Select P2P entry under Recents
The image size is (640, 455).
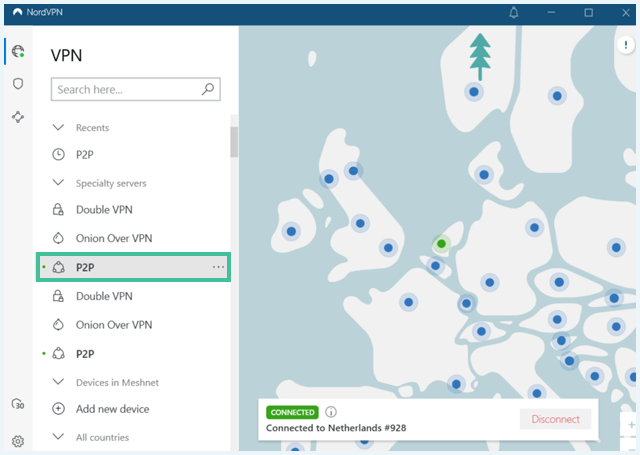click(x=133, y=155)
